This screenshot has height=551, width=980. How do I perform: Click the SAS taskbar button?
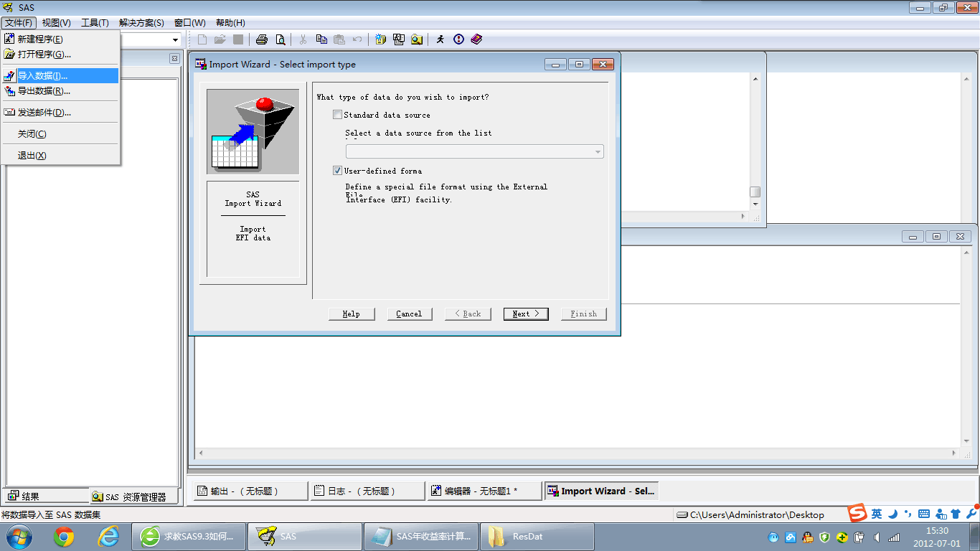(x=305, y=537)
